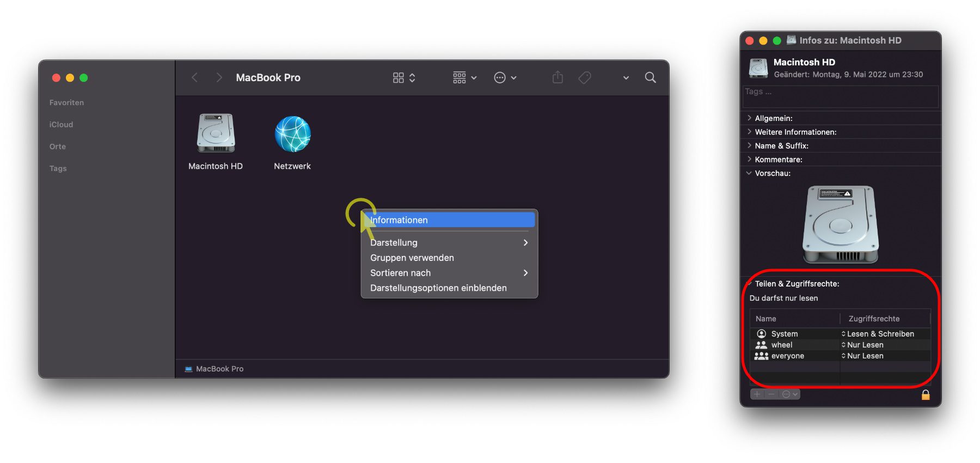
Task: Open the Netzwerk globe icon
Action: pos(293,134)
